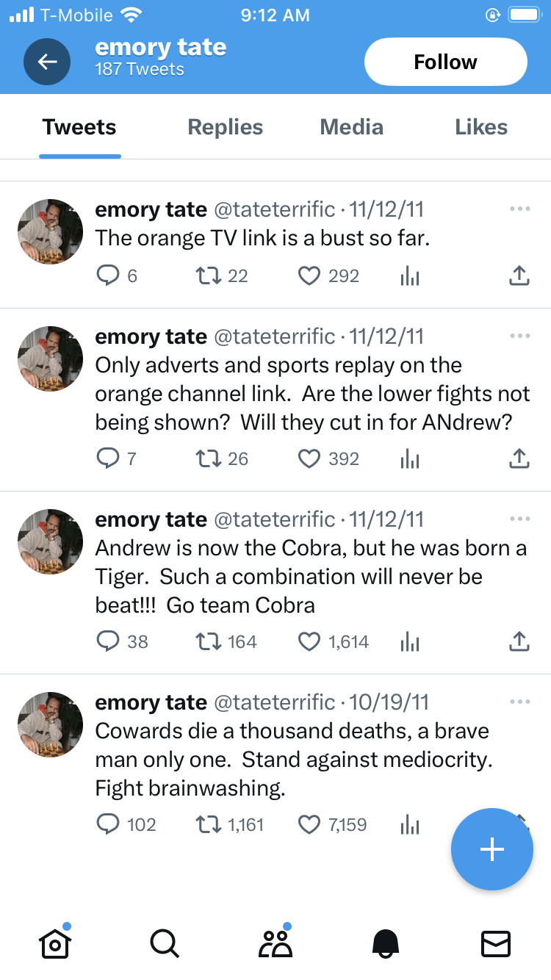Open more options for the "Only adverts" tweet
This screenshot has height=980, width=551.
pyautogui.click(x=519, y=336)
